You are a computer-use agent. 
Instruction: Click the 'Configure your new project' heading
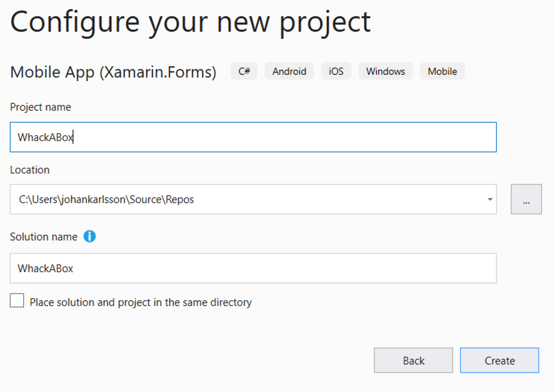tap(191, 23)
